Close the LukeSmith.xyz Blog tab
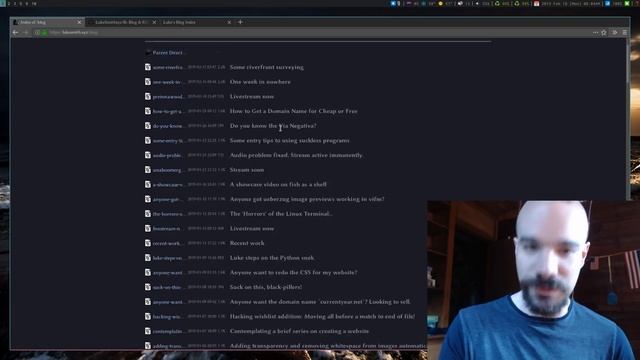 point(154,22)
